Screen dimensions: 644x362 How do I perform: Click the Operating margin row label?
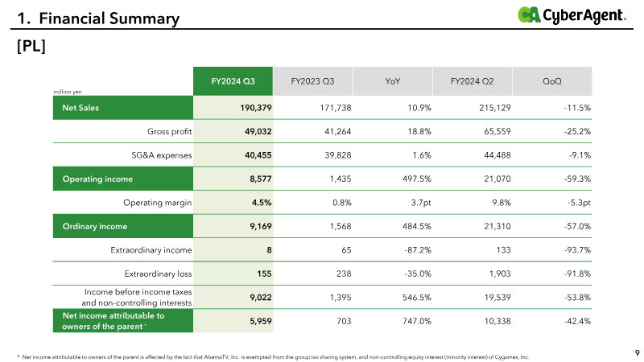157,203
